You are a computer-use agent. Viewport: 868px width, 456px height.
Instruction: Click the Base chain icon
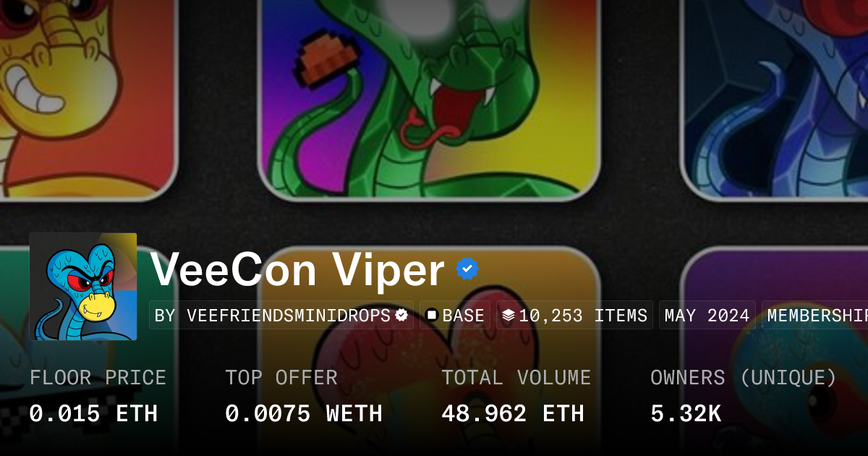(x=432, y=316)
